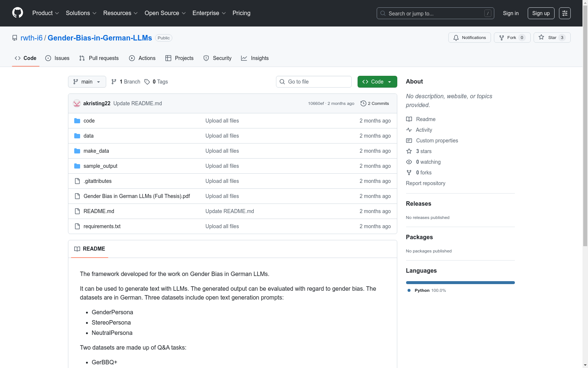Image resolution: width=588 pixels, height=368 pixels.
Task: Click the Sign up button
Action: tap(541, 13)
